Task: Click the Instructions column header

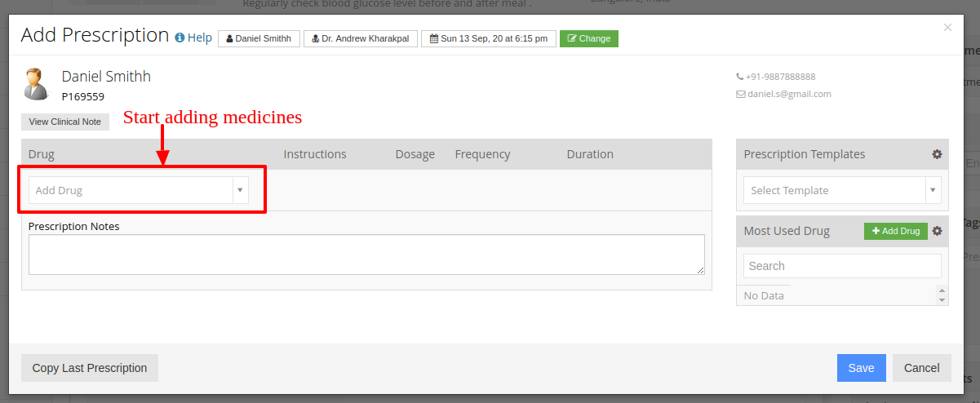Action: [x=315, y=154]
